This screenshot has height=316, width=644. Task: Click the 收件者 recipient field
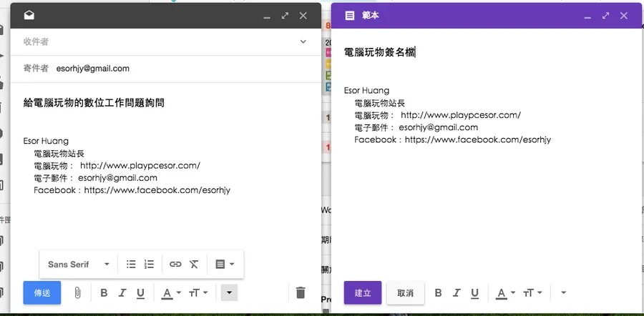tap(165, 41)
